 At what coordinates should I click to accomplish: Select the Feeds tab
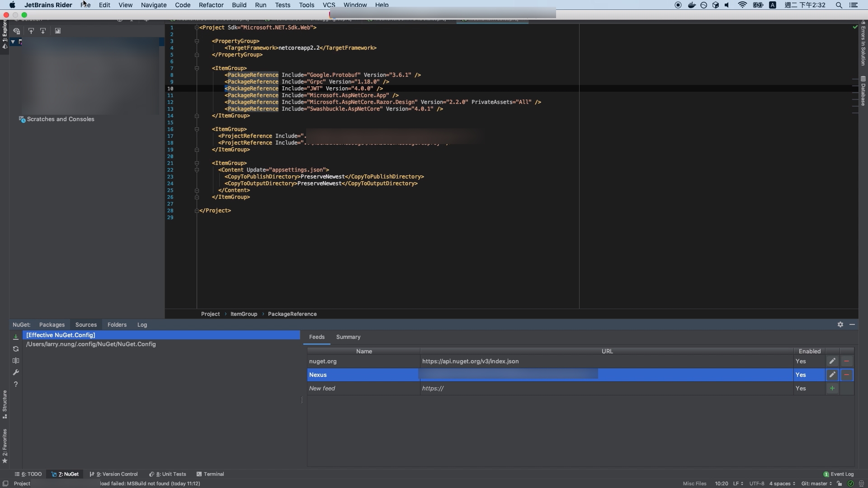click(x=317, y=337)
